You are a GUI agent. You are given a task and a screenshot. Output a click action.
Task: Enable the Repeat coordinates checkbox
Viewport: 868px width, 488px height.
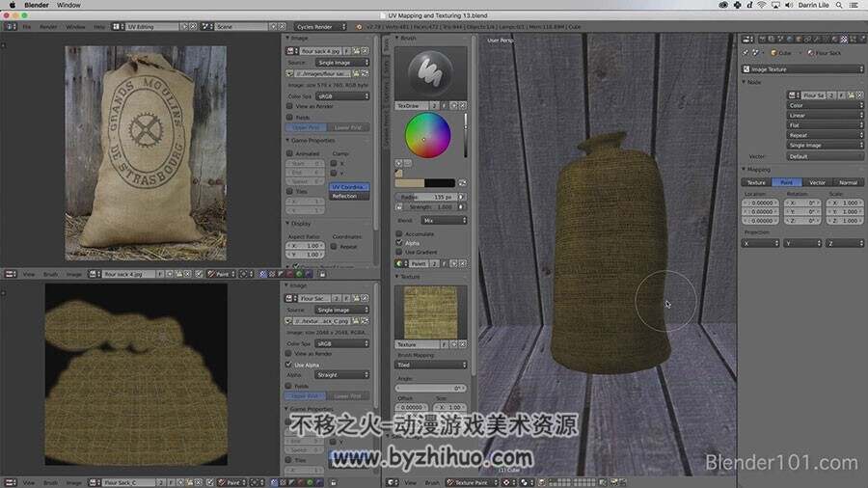click(x=334, y=247)
